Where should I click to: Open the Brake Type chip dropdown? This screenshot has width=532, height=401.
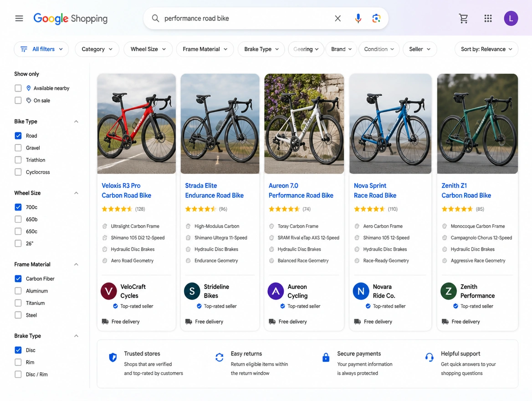click(x=261, y=49)
